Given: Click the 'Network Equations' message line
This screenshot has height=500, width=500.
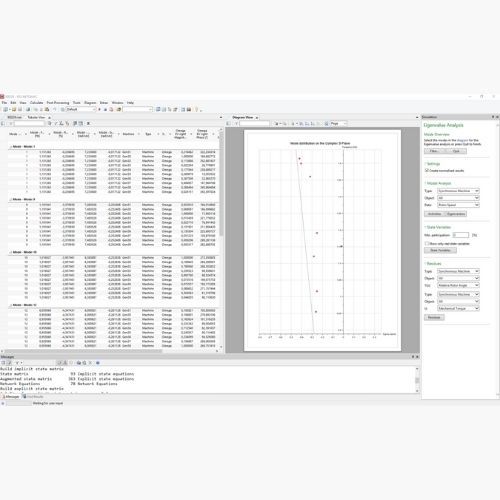Looking at the screenshot, I should [59, 384].
